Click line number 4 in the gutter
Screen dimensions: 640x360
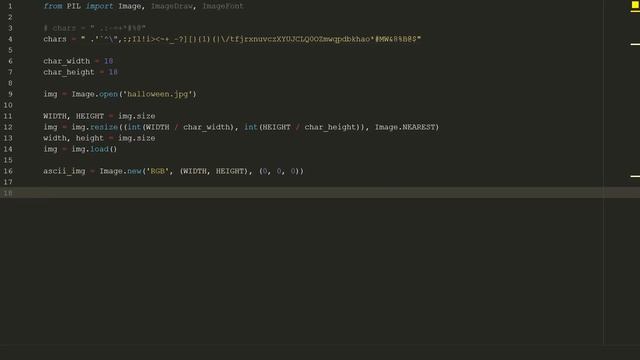point(10,39)
